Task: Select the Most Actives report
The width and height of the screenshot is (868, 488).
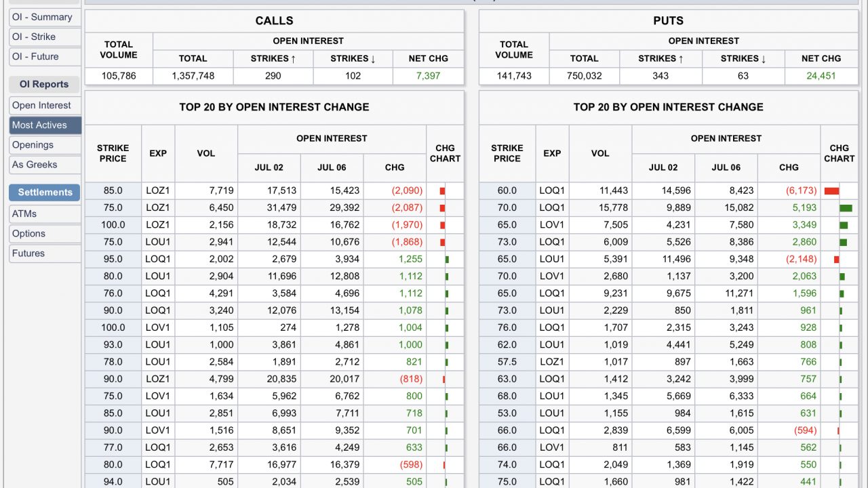Action: (x=39, y=125)
